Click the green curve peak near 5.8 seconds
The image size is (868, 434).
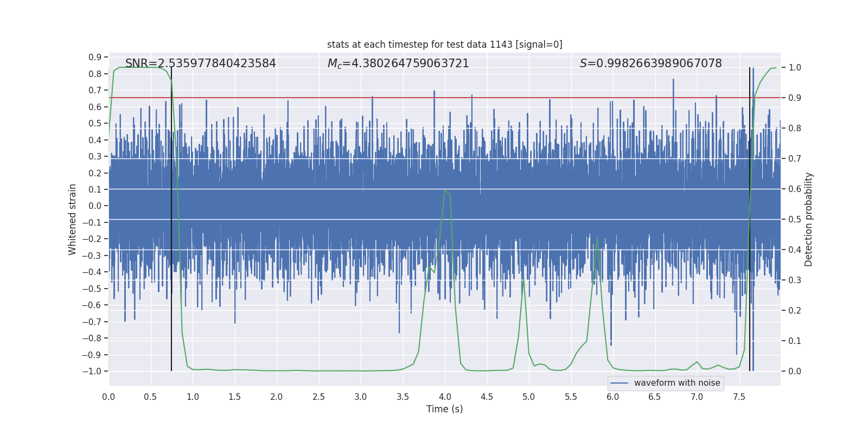tap(597, 238)
